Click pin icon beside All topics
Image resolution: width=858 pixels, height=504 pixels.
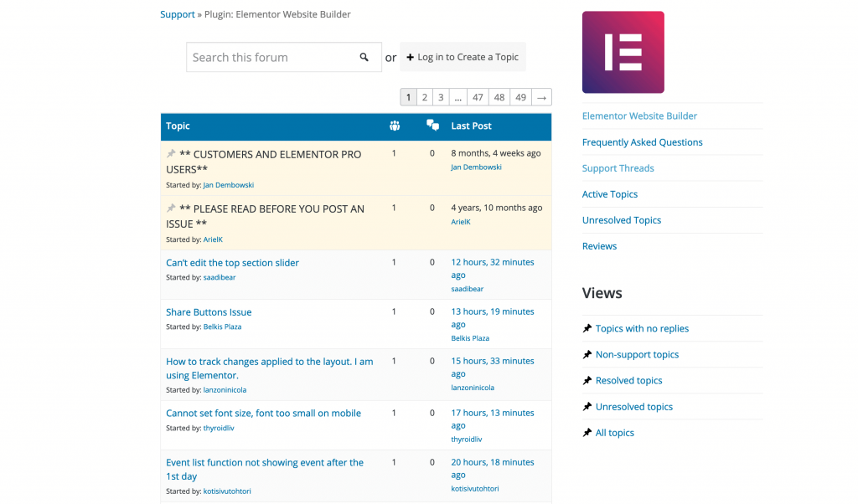[587, 433]
